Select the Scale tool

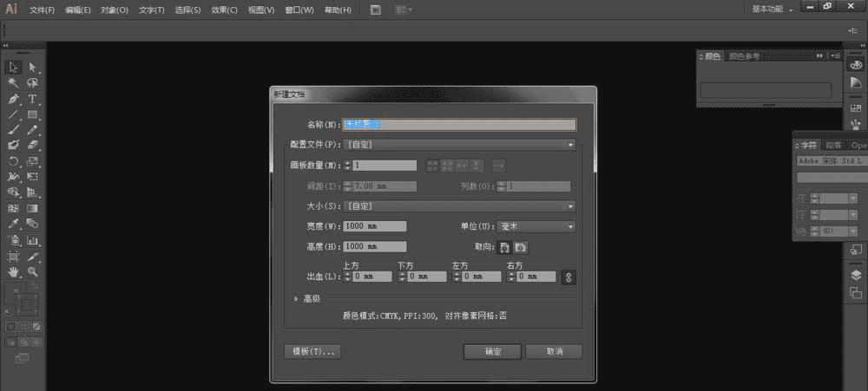pyautogui.click(x=33, y=161)
